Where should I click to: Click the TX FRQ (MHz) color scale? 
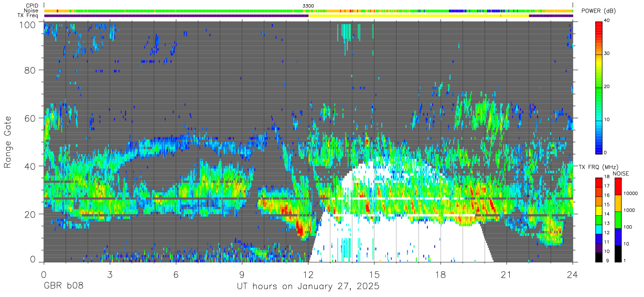[x=599, y=219]
